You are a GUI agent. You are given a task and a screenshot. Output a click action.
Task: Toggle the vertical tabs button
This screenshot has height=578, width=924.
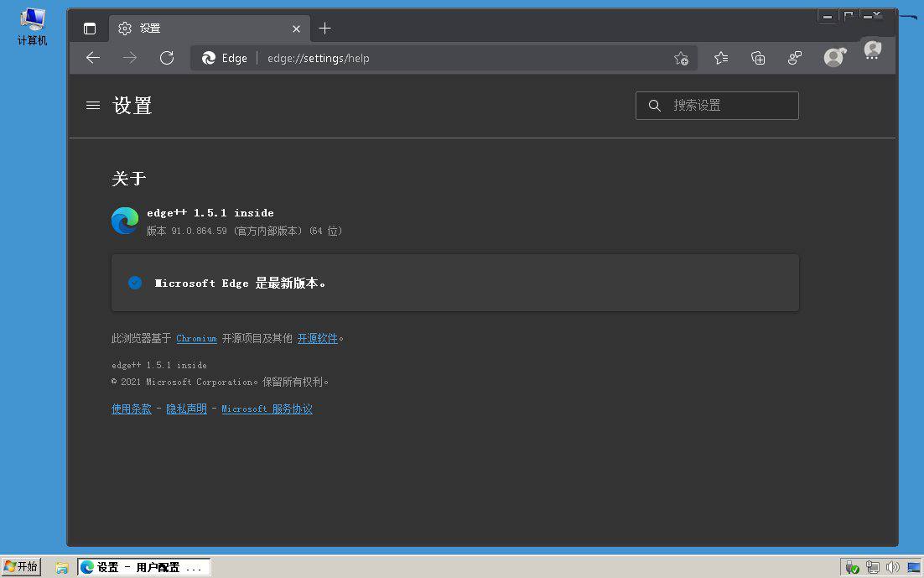(x=90, y=29)
